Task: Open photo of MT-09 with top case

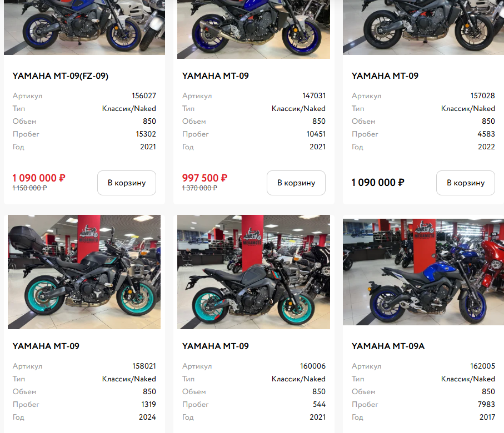Action: click(x=84, y=272)
